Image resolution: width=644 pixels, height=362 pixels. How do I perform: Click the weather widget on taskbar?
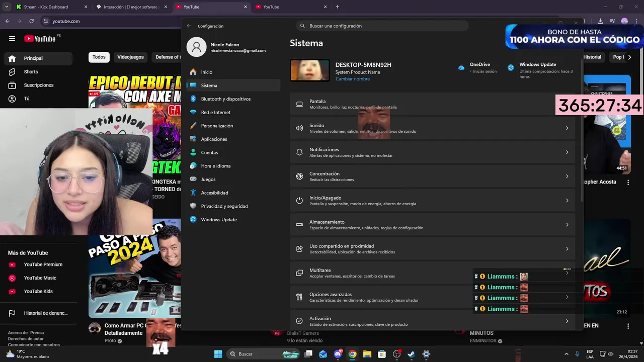pos(27,354)
